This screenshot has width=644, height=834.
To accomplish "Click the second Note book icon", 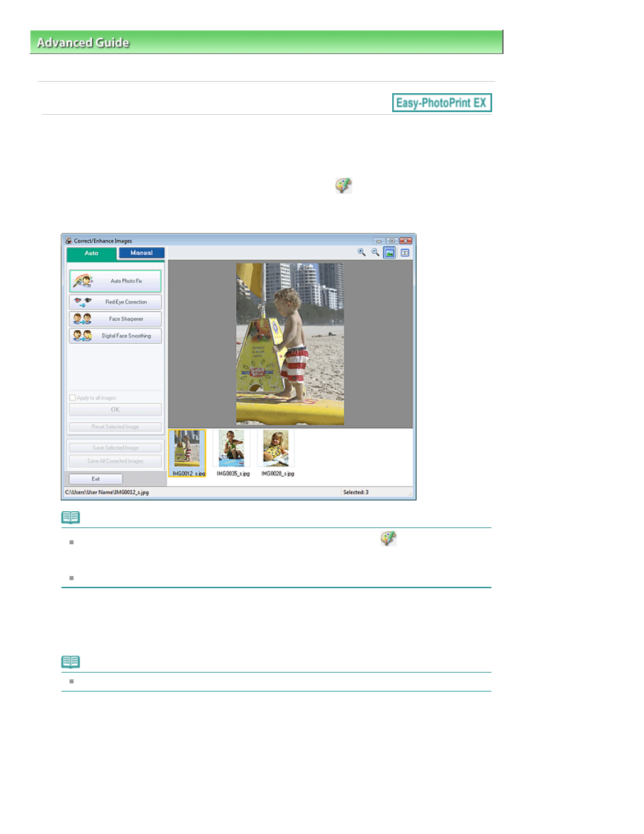I will click(71, 662).
